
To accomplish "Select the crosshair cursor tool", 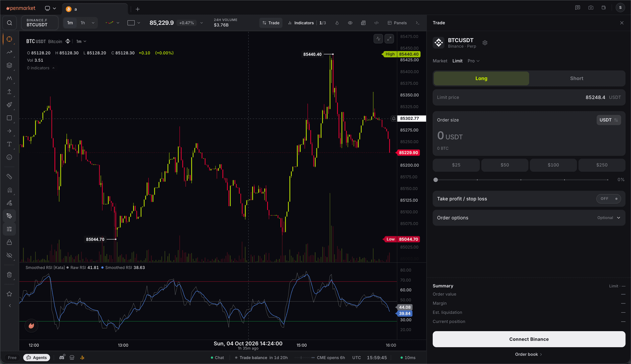I will pyautogui.click(x=9, y=39).
